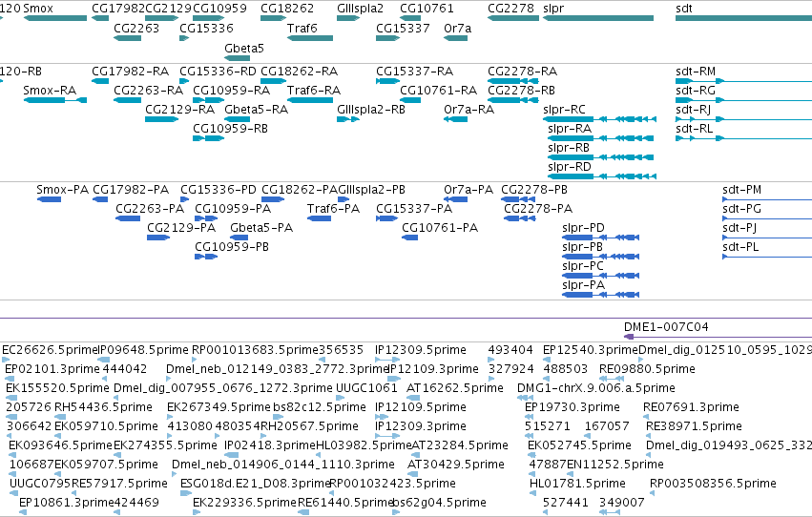Select protein CG2278-PA
Viewport: 812px width, 517px height.
pyautogui.click(x=519, y=218)
